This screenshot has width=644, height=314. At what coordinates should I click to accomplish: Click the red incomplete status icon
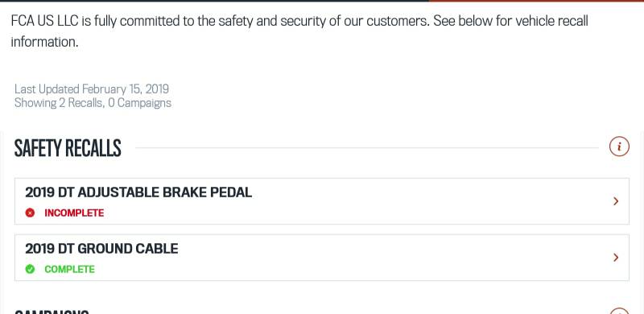[x=30, y=213]
